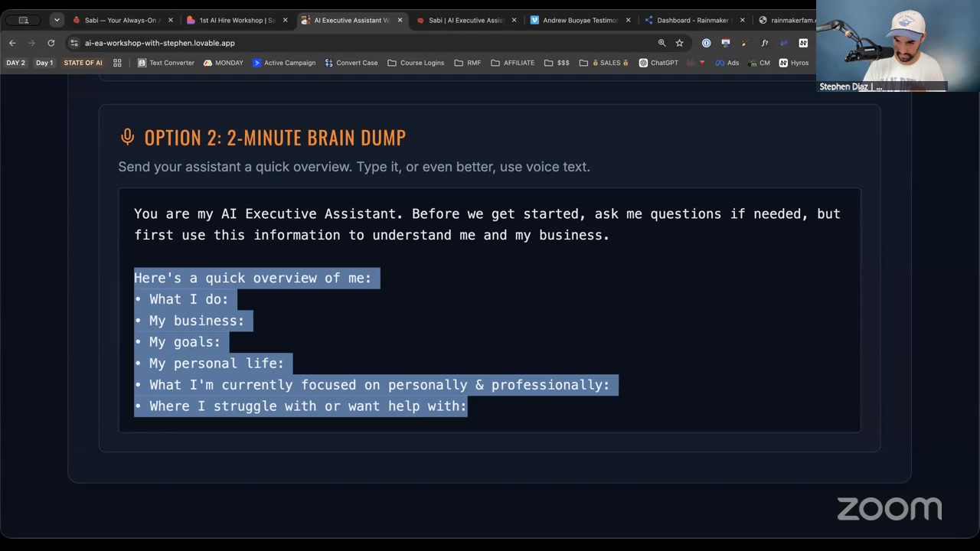
Task: Open the ChatGPT bookmark
Action: 658,63
